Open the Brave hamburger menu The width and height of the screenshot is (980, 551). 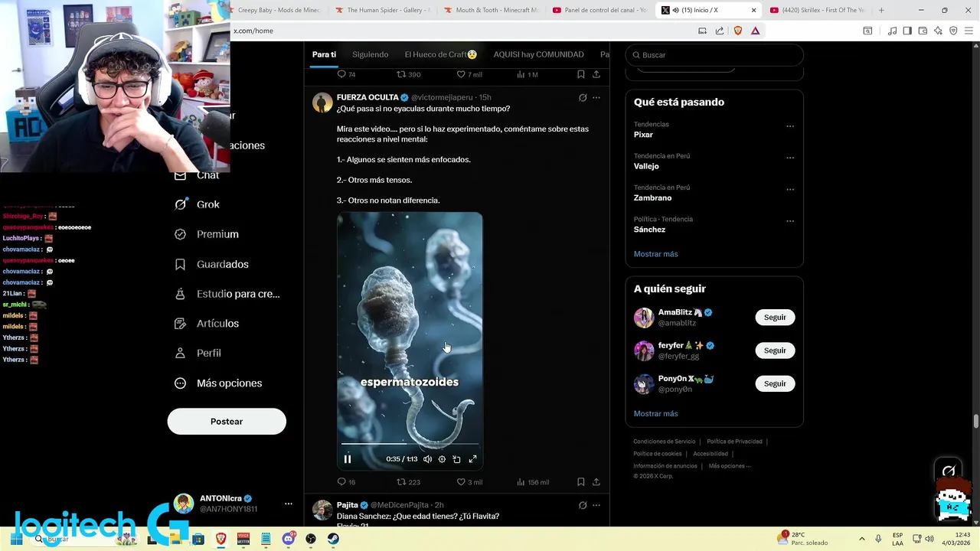click(969, 31)
